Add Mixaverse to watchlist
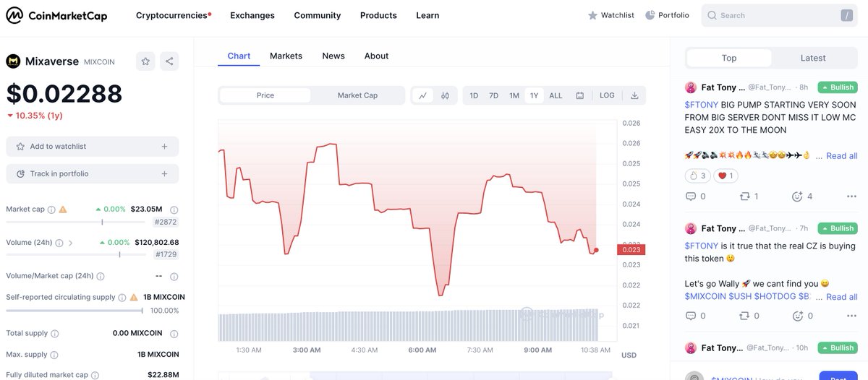 (93, 147)
